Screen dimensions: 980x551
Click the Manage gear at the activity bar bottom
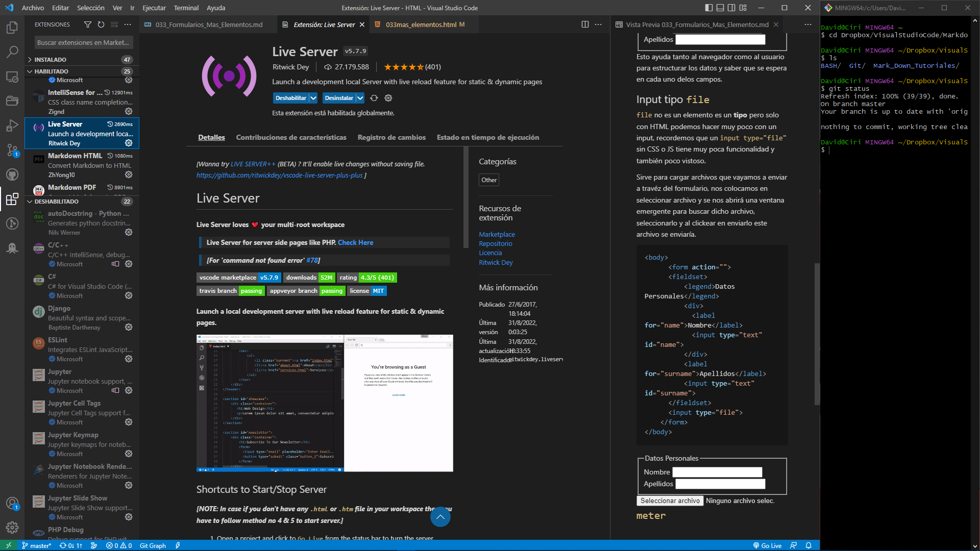pos(12,528)
